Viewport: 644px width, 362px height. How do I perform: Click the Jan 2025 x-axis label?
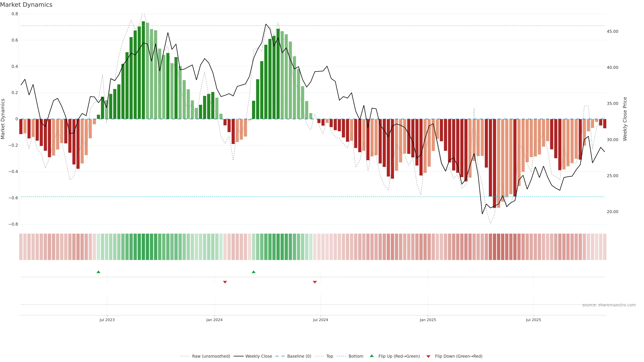(x=428, y=320)
